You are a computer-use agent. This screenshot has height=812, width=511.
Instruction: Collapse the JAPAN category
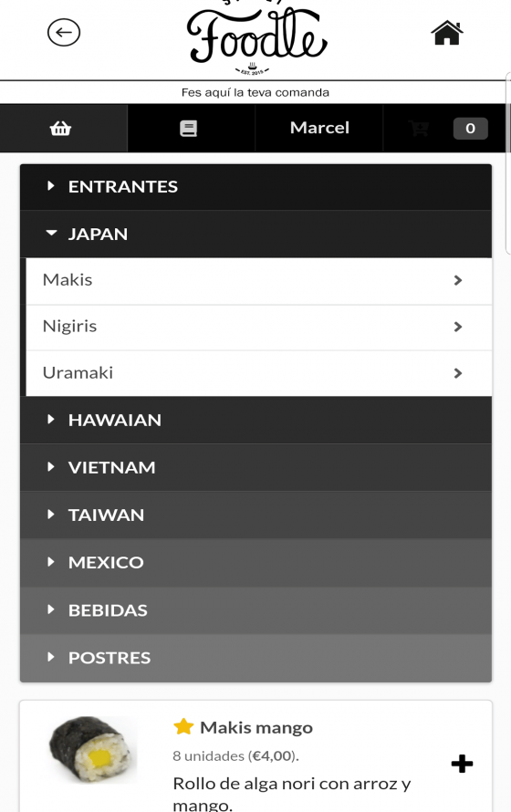(x=255, y=234)
